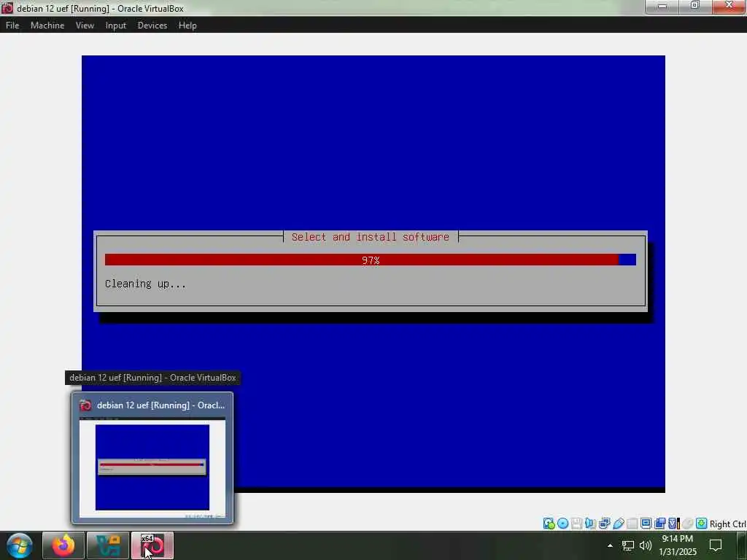
Task: Click the VirtualBox icon in the title bar
Action: (7, 8)
